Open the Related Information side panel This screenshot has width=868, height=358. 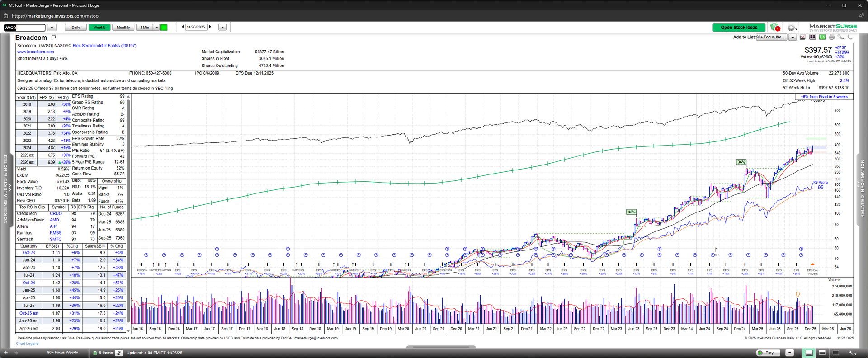pos(862,189)
